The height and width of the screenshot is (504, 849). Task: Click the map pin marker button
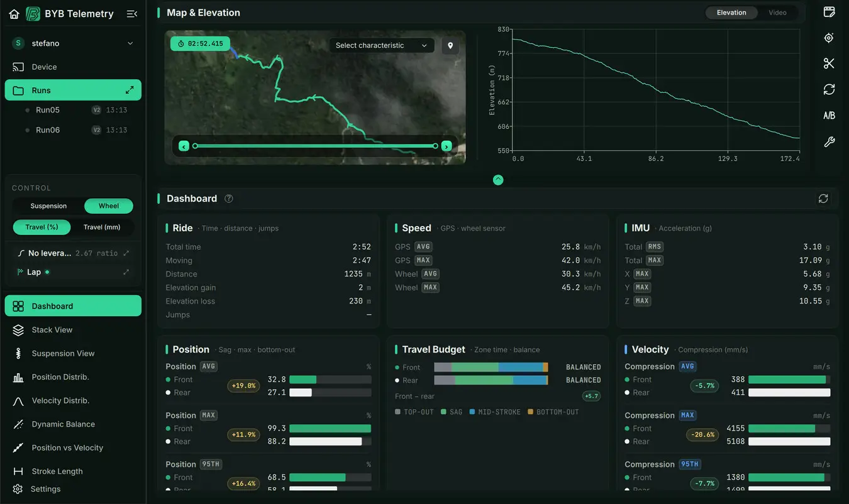tap(450, 45)
